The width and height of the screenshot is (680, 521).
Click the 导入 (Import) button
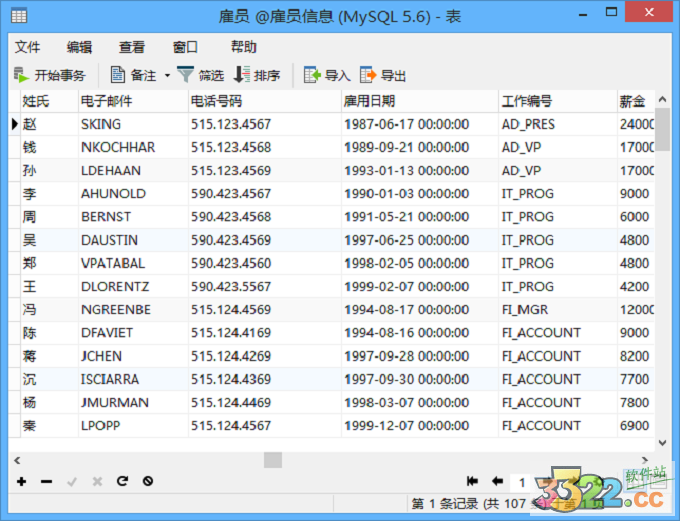[x=327, y=75]
